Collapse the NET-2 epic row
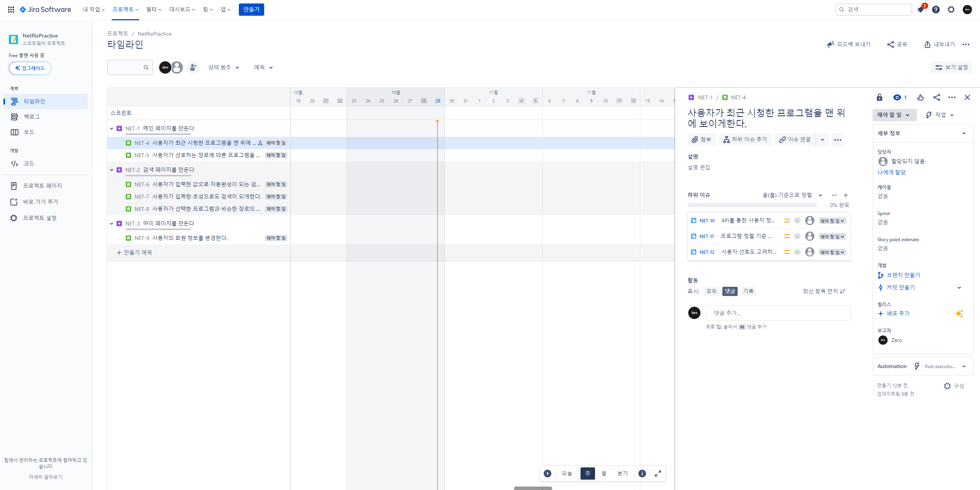The height and width of the screenshot is (490, 980). [112, 170]
